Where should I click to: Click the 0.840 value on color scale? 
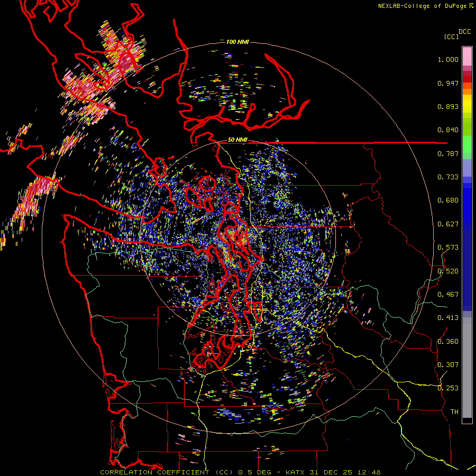click(x=448, y=130)
